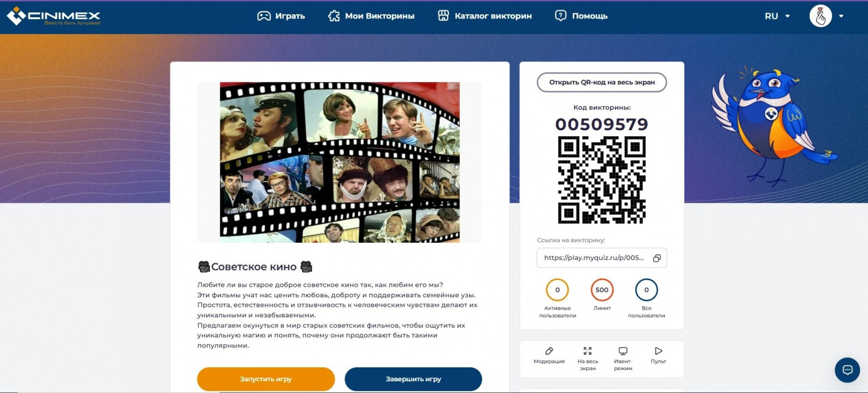Click the Запустить игру button
This screenshot has width=868, height=393.
[266, 379]
